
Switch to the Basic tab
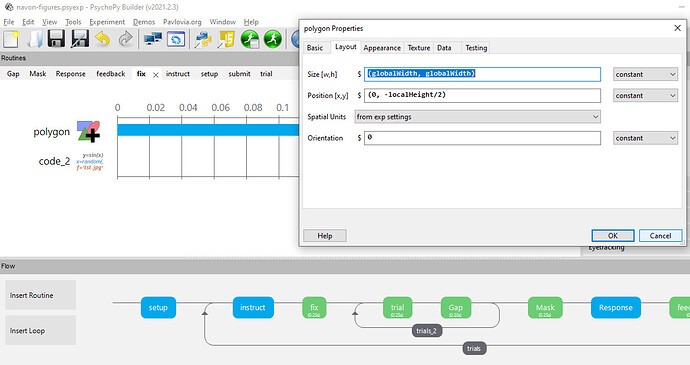coord(315,48)
